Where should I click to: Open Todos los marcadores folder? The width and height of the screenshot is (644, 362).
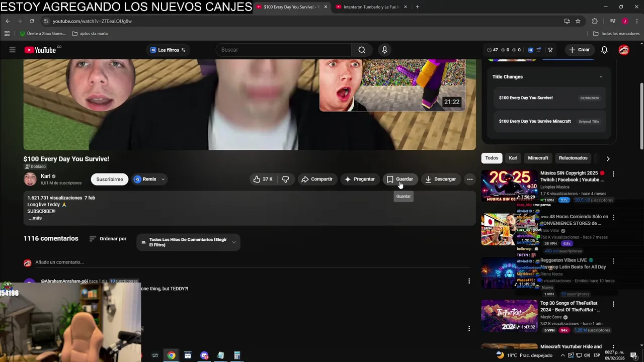(x=616, y=34)
